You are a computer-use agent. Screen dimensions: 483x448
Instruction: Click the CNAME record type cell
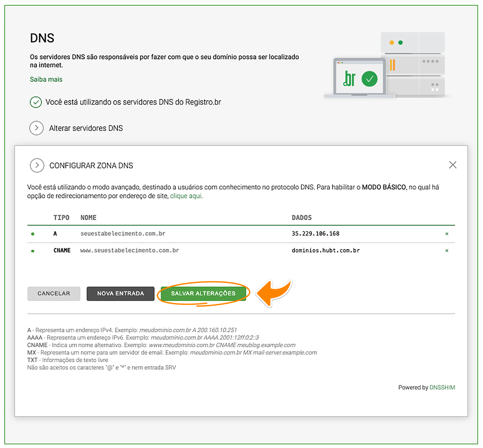pyautogui.click(x=62, y=250)
